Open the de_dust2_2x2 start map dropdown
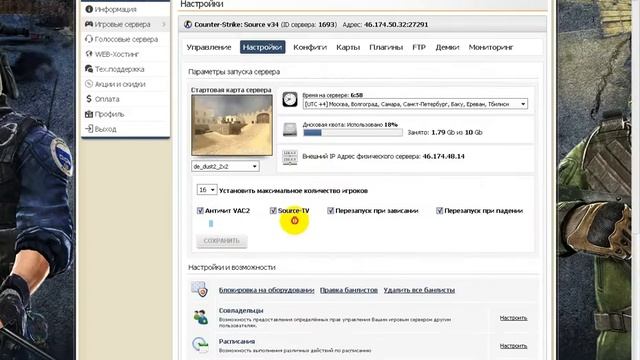 pyautogui.click(x=225, y=167)
